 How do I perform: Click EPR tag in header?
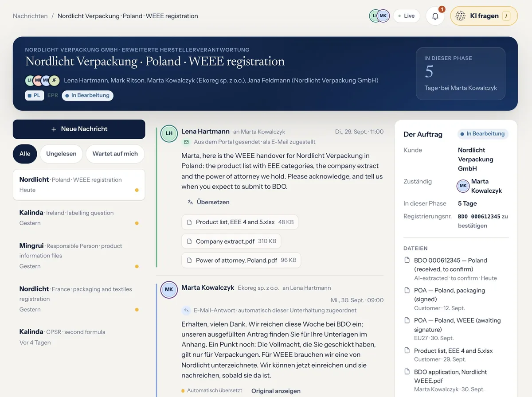(x=53, y=95)
